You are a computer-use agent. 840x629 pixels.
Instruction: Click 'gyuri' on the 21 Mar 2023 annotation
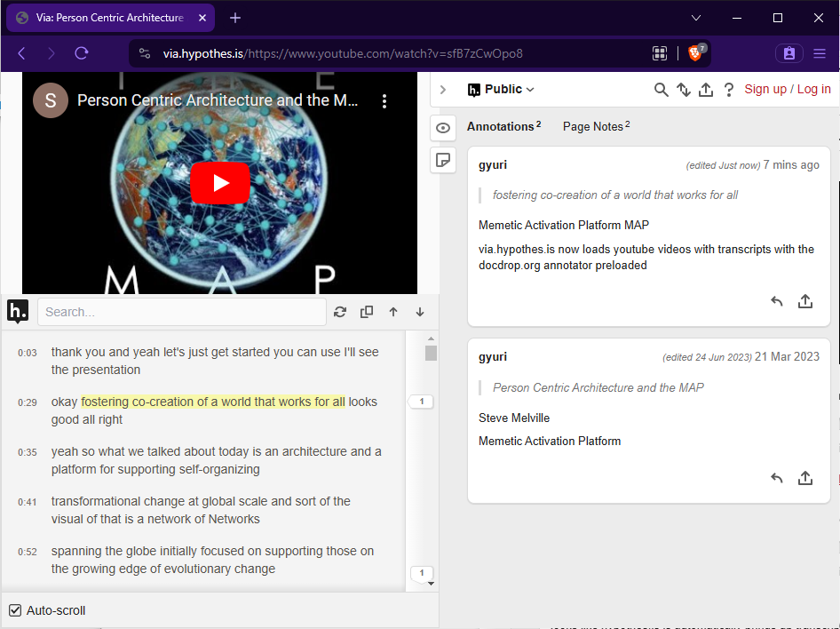[x=493, y=357]
